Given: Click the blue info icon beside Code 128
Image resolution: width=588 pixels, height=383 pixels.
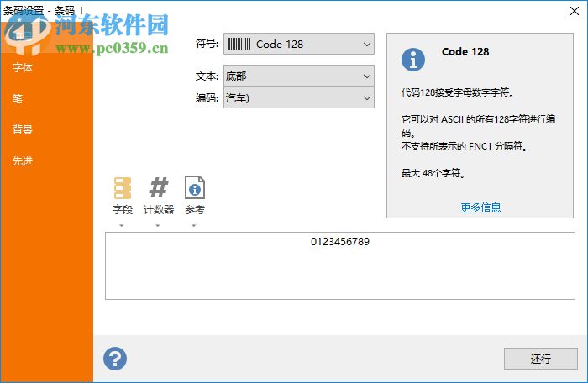Looking at the screenshot, I should [413, 60].
